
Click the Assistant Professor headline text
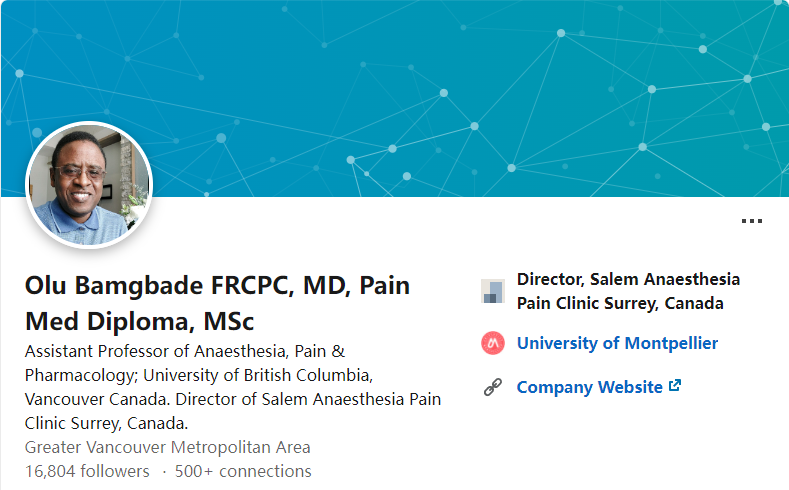(x=185, y=351)
